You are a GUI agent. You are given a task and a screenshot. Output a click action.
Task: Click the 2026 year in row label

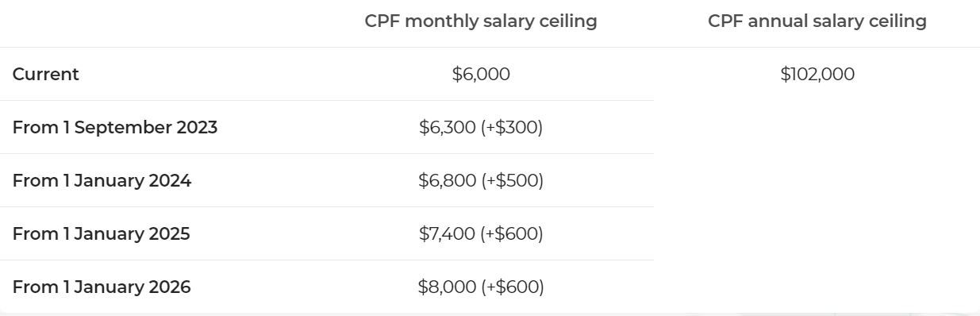pyautogui.click(x=170, y=287)
